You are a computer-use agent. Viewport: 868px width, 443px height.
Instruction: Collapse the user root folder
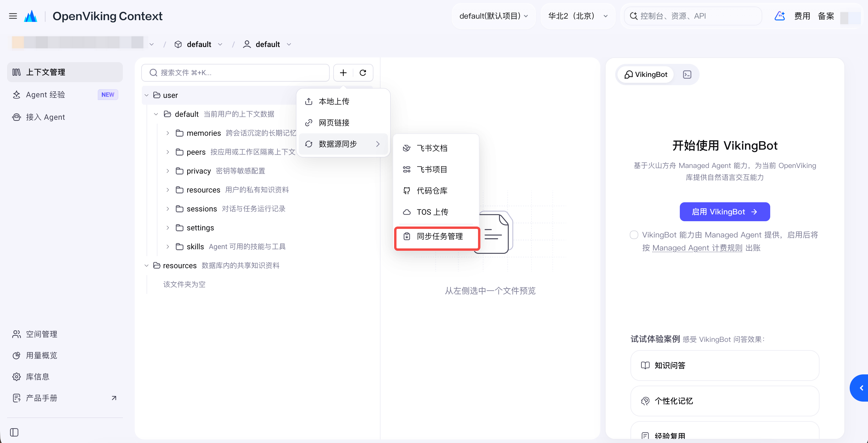point(146,95)
